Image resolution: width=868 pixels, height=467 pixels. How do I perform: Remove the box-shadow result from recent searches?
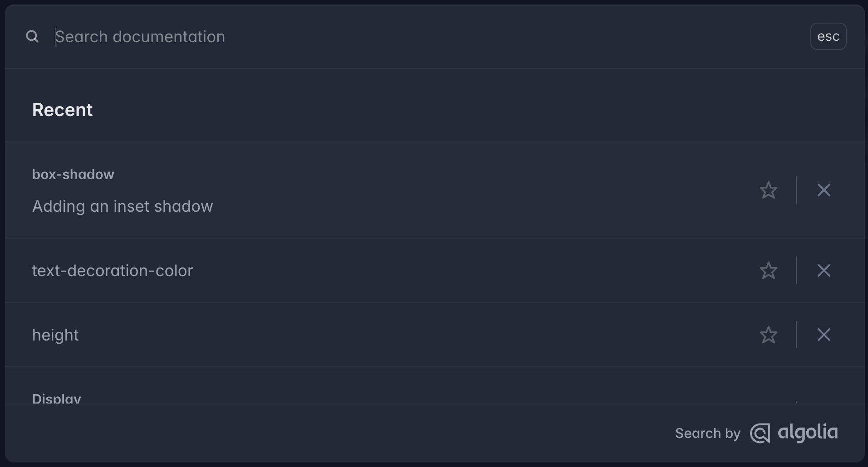click(824, 190)
